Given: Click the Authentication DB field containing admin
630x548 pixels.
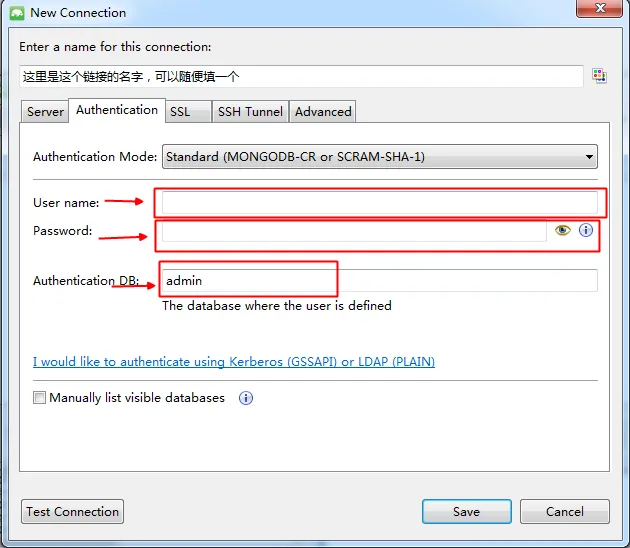Looking at the screenshot, I should (x=380, y=280).
